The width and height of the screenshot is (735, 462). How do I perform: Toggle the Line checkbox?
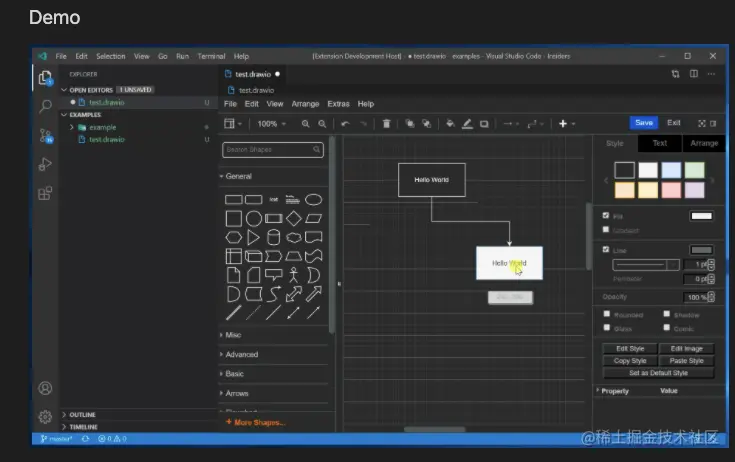click(x=606, y=250)
